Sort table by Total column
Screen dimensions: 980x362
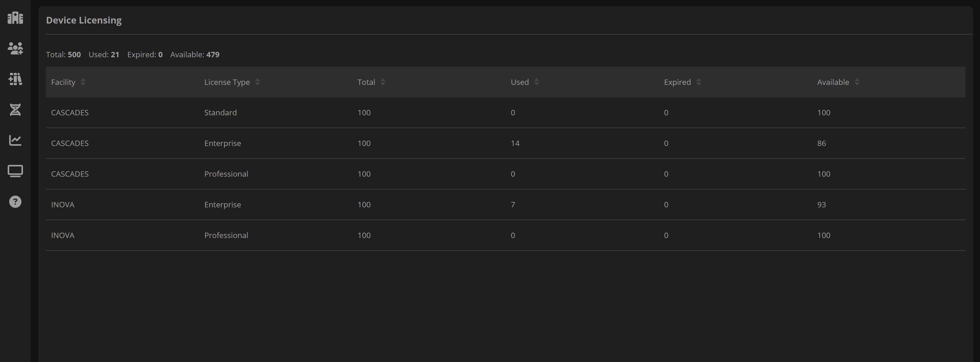(383, 82)
